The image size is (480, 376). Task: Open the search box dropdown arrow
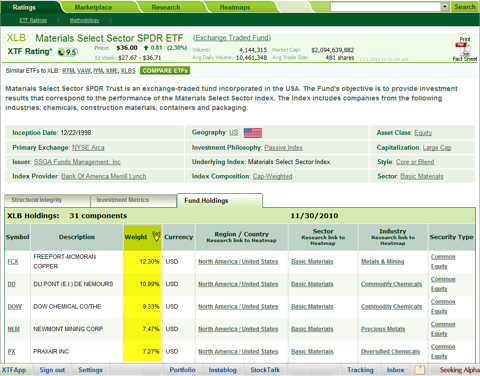coord(445,7)
